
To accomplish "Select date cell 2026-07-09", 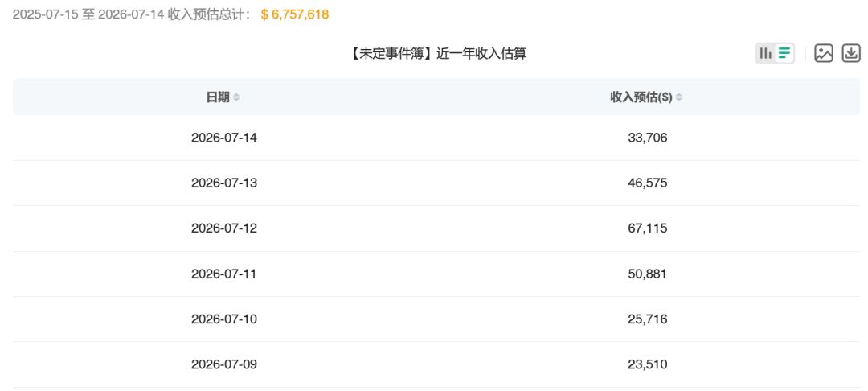I will click(x=224, y=365).
